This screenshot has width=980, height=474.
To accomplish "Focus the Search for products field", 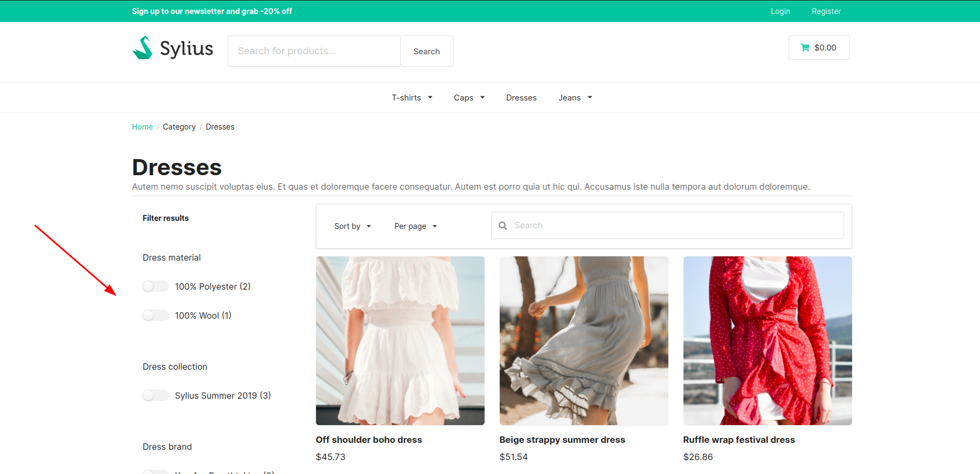I will click(314, 51).
